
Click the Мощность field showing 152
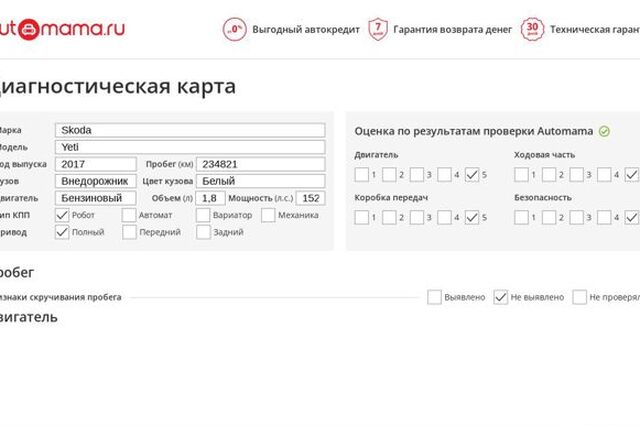(x=311, y=198)
